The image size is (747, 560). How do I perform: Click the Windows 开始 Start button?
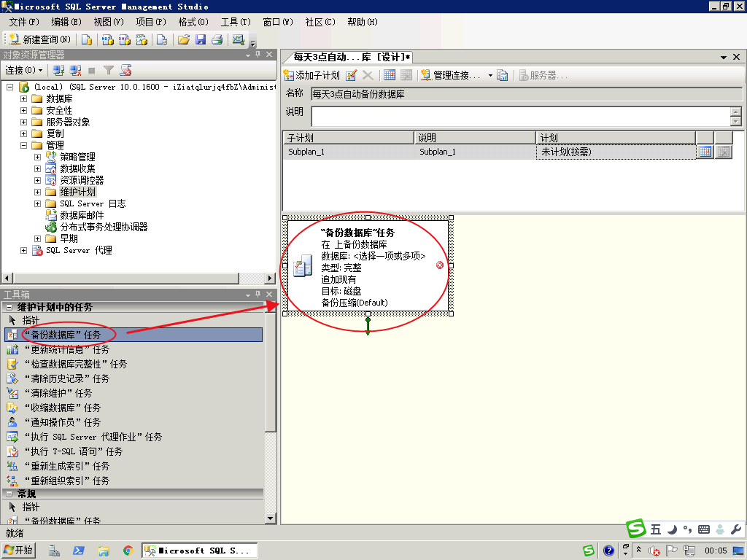(19, 551)
